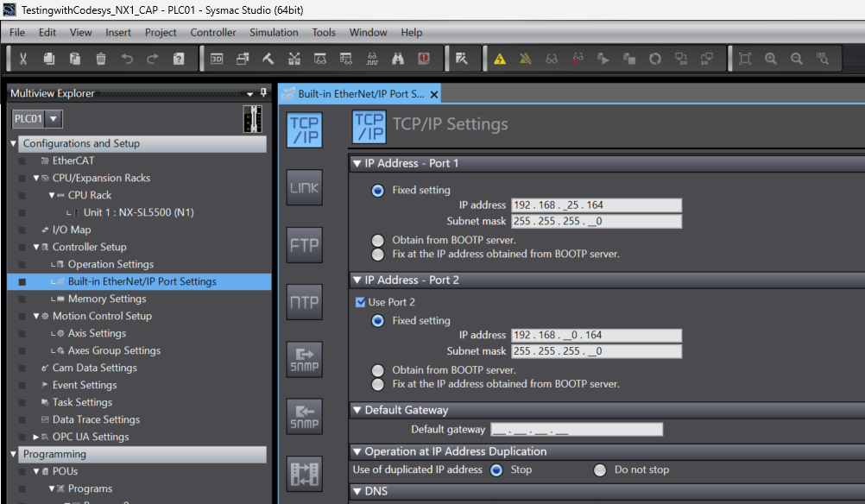This screenshot has width=865, height=504.
Task: Open Task Settings in Multiview Explorer
Action: [x=84, y=402]
